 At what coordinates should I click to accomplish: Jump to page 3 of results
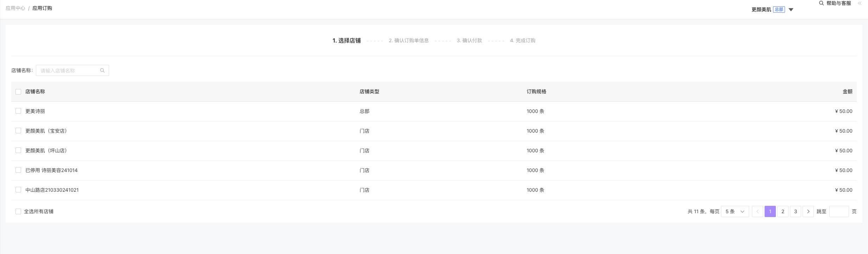[795, 211]
